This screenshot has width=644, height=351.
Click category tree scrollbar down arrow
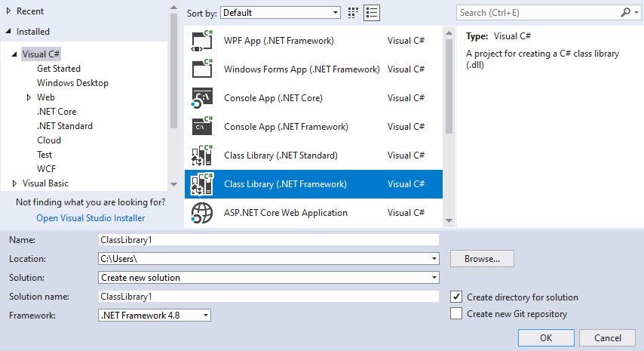[173, 184]
